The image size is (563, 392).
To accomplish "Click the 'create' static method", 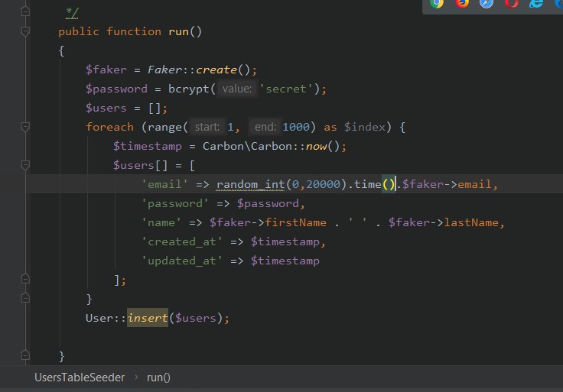I will tap(216, 70).
